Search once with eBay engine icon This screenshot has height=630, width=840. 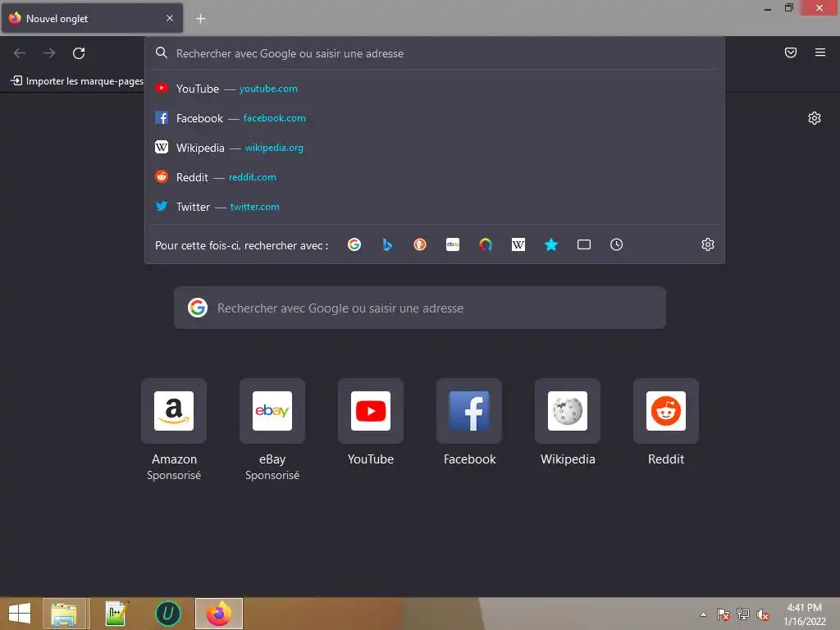click(453, 244)
